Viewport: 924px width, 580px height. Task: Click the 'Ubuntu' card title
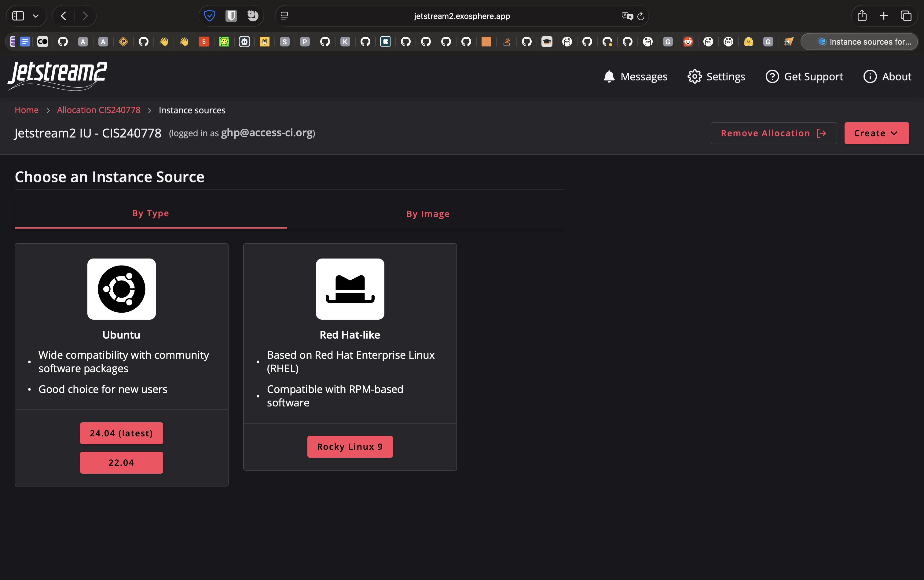121,335
